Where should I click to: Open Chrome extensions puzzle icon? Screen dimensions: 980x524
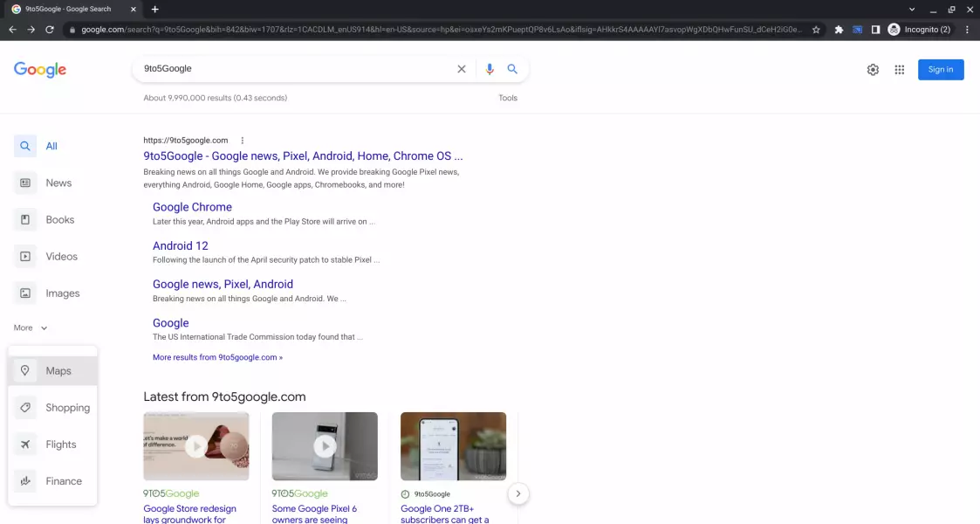[839, 30]
